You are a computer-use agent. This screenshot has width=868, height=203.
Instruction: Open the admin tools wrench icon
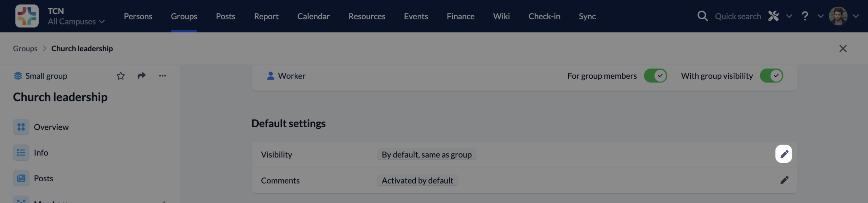click(773, 16)
